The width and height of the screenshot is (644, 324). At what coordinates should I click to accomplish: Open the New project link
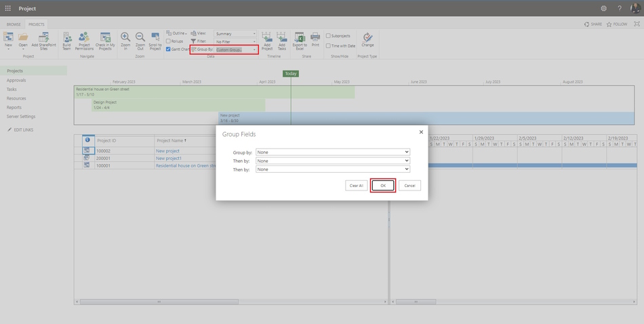[167, 150]
